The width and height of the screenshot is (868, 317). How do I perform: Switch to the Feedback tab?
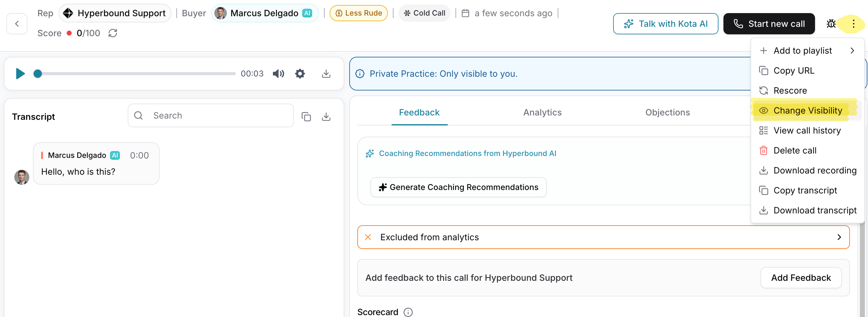419,112
